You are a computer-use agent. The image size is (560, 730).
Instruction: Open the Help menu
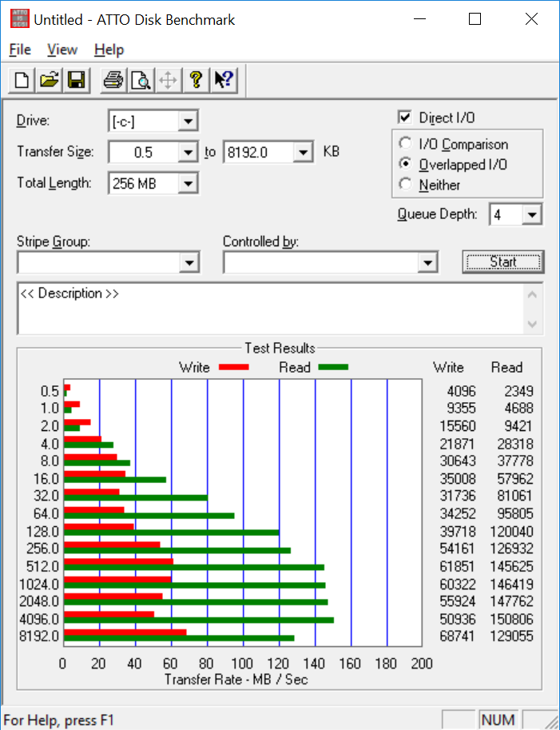(109, 50)
